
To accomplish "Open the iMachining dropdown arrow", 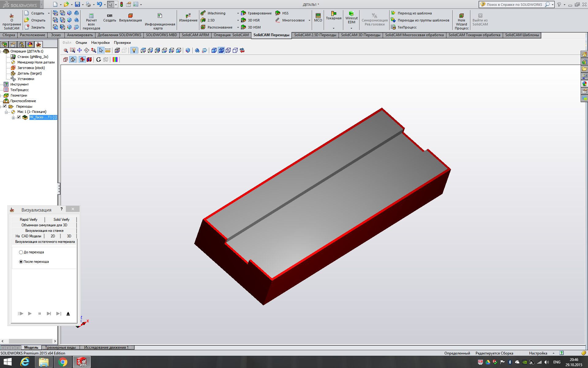I will [238, 13].
